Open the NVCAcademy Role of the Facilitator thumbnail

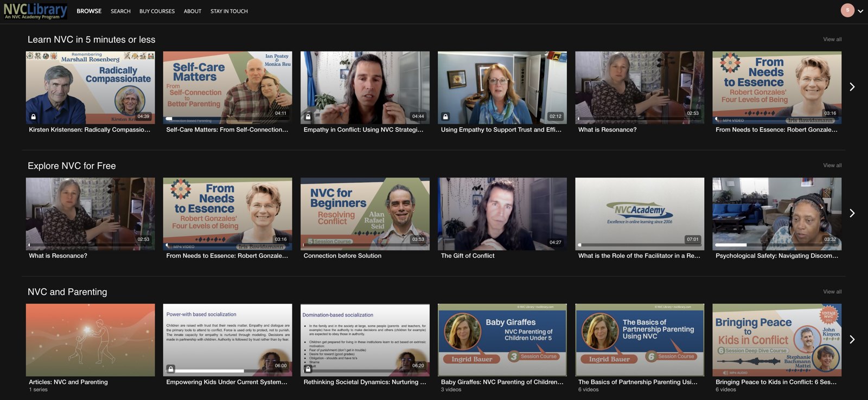click(640, 214)
